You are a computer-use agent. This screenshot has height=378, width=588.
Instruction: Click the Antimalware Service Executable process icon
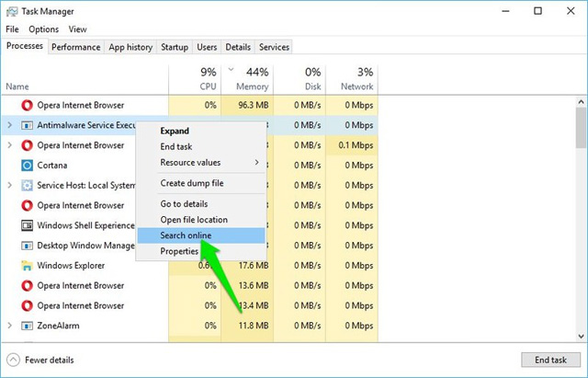(x=27, y=125)
